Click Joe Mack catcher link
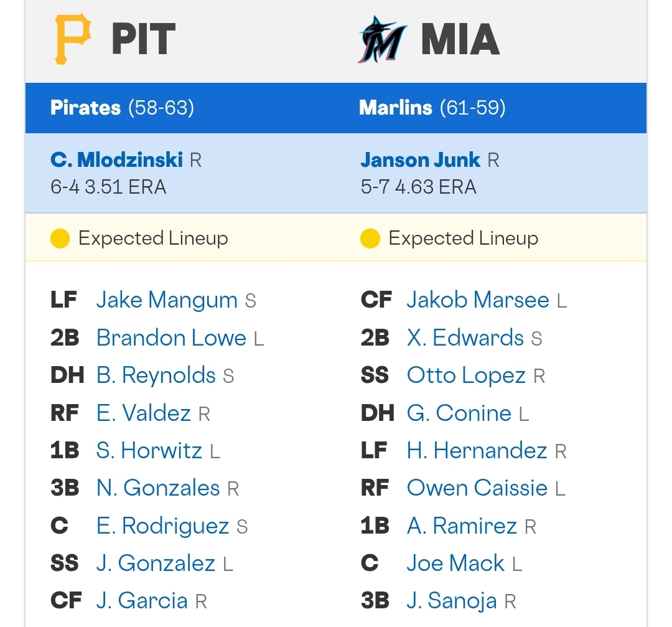This screenshot has width=672, height=627. pyautogui.click(x=455, y=563)
